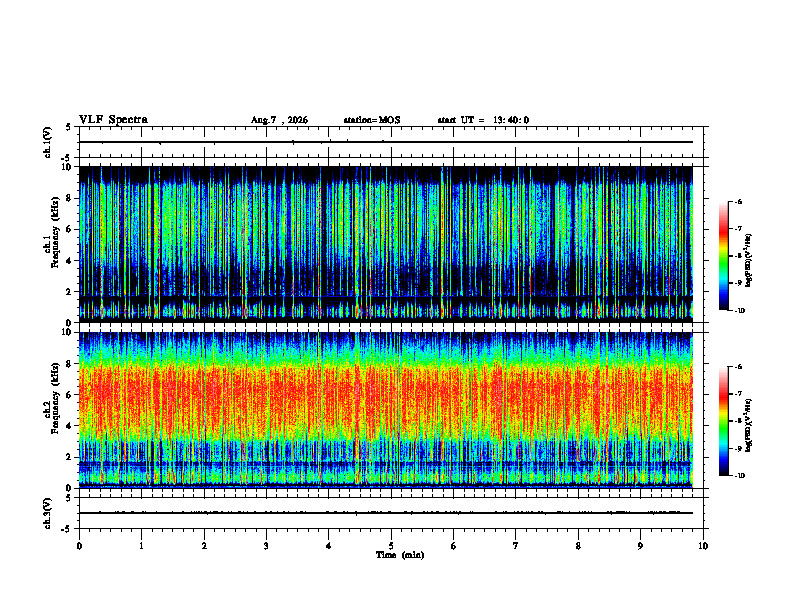Click the log(PSD) unit label beside the ch.1 color scale
The height and width of the screenshot is (612, 792).
(x=749, y=260)
